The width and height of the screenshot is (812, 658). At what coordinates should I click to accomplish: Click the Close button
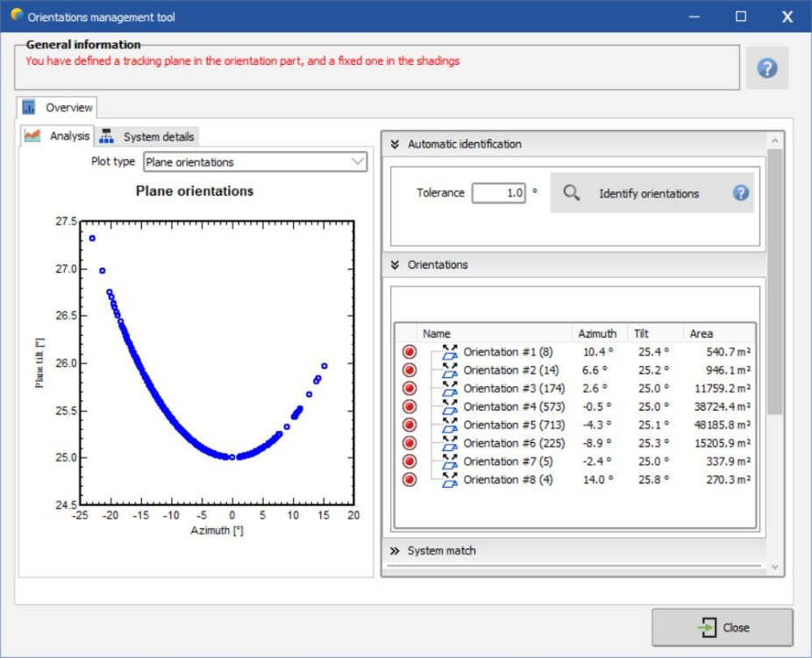point(722,627)
